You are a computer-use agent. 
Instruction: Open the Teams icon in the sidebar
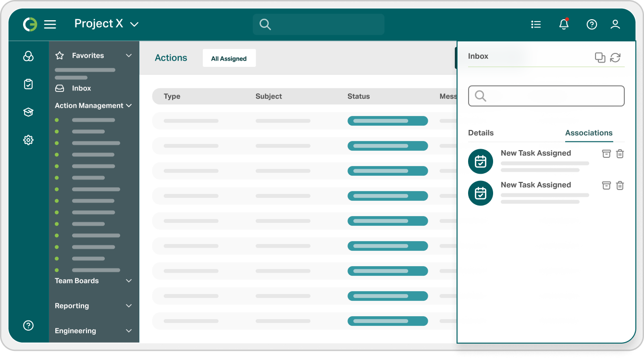[x=28, y=56]
